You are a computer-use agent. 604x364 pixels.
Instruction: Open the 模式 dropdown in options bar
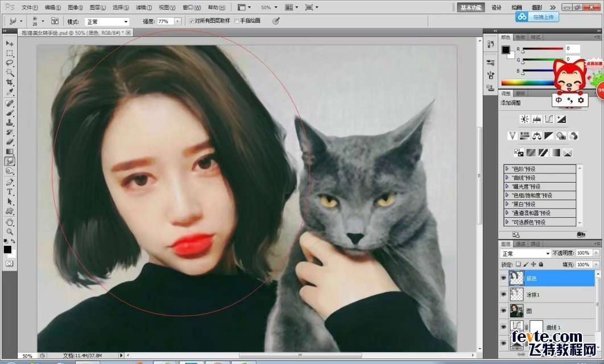tap(107, 22)
